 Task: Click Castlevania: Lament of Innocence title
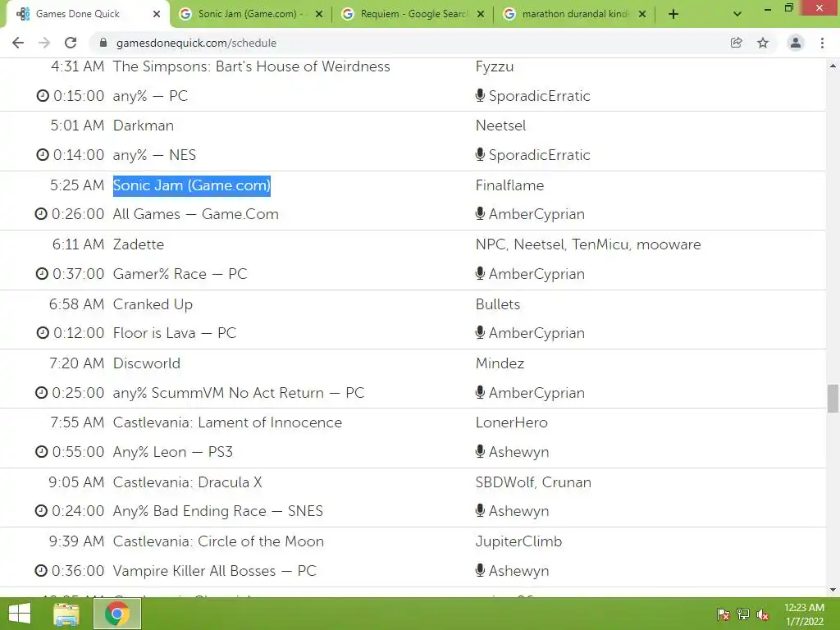pos(227,422)
